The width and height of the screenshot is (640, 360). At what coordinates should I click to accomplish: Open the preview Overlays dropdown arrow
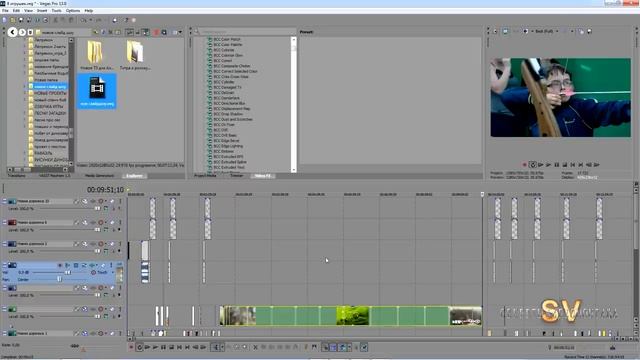tap(572, 31)
